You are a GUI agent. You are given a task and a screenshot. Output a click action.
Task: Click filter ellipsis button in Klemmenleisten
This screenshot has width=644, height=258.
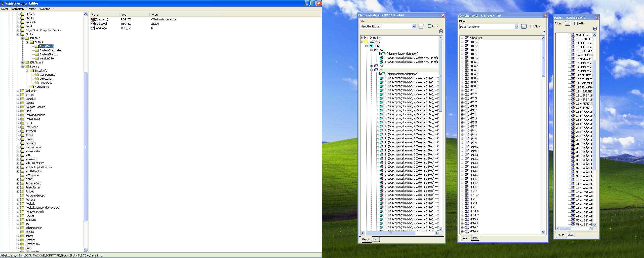coord(421,26)
